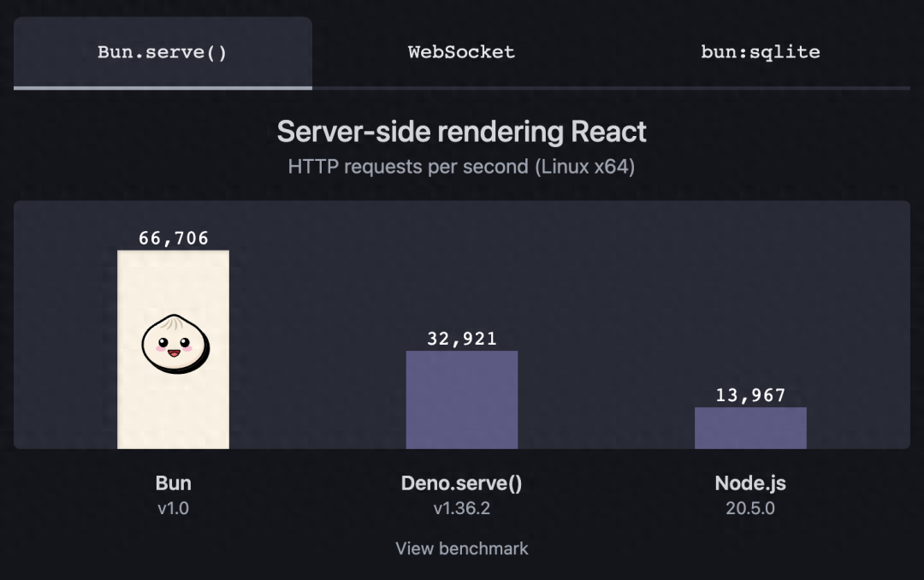Click the View benchmark link
Screen dimensions: 924x580
pyautogui.click(x=461, y=548)
